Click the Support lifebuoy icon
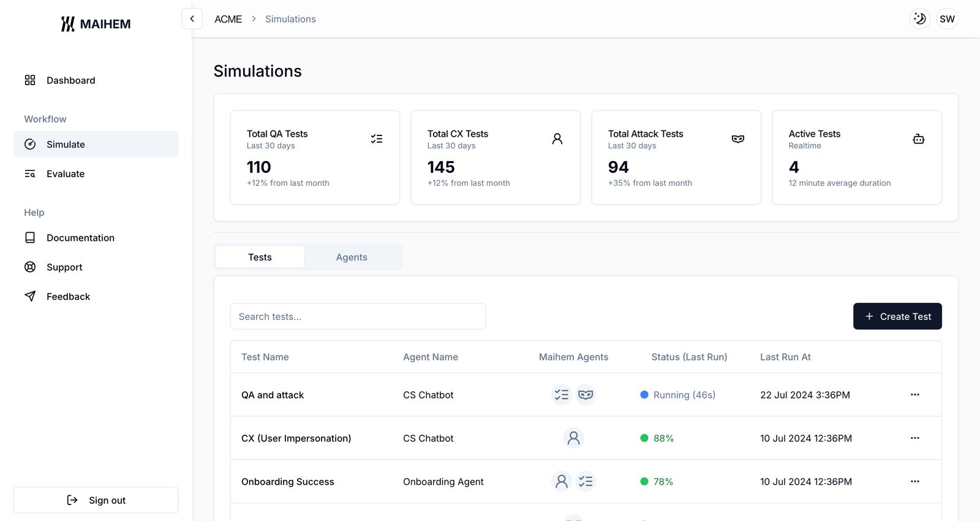Viewport: 980px width, 521px height. tap(30, 267)
